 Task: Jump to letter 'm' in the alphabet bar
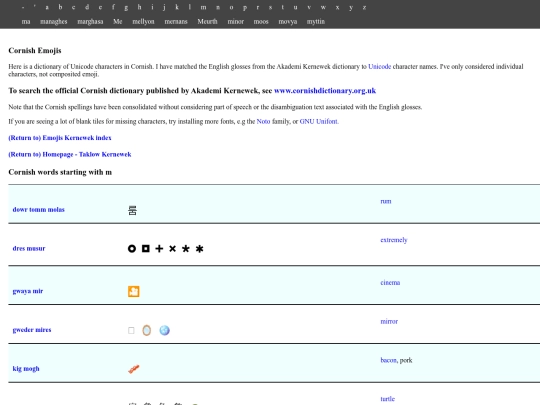point(204,7)
